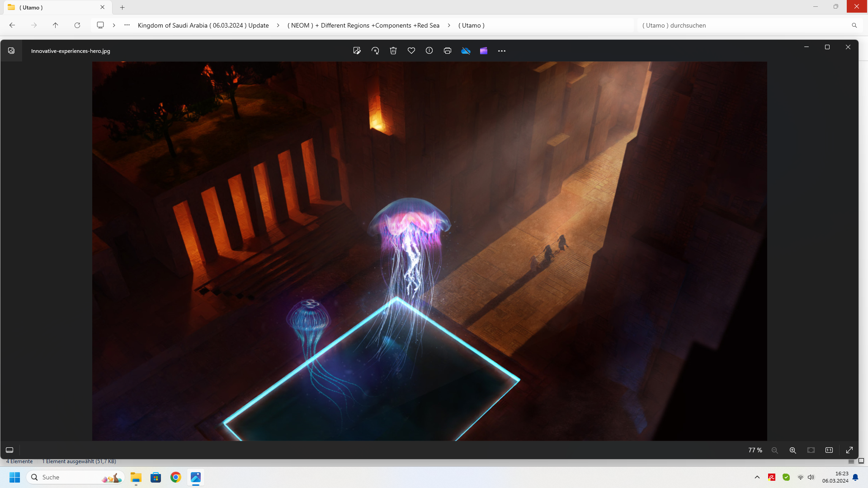Delete the image using the trash icon
868x488 pixels.
click(x=393, y=51)
